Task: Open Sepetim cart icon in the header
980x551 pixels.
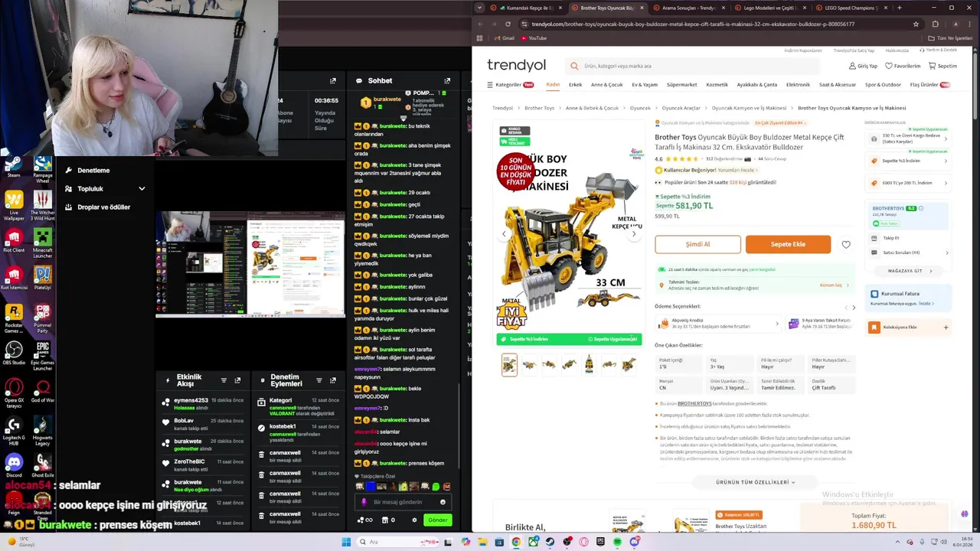Action: tap(942, 66)
